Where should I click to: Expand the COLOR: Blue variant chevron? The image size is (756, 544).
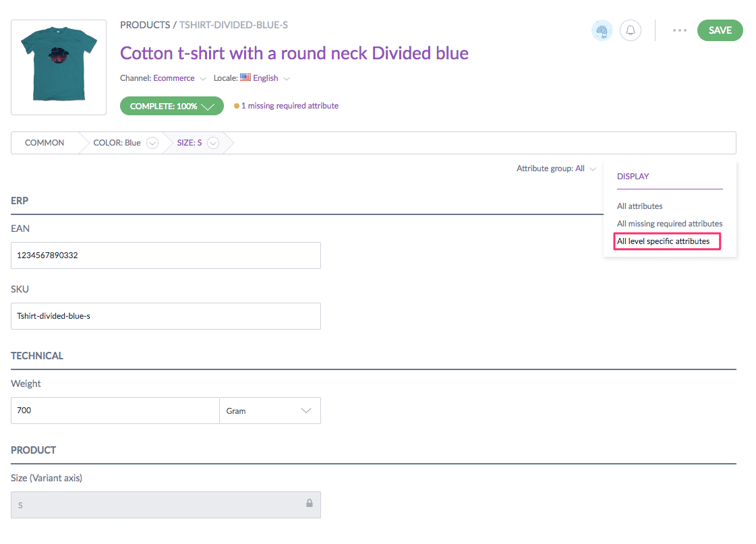pyautogui.click(x=152, y=143)
